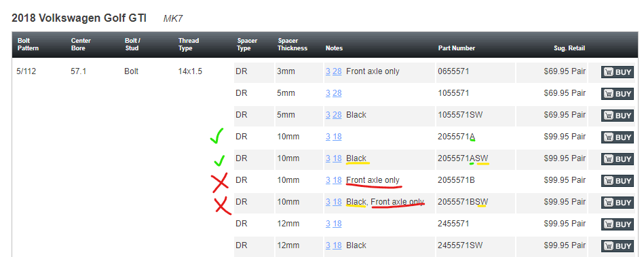Click $69.95 Pair price for 0655571
Viewport: 644px width, 257px height.
(x=565, y=71)
